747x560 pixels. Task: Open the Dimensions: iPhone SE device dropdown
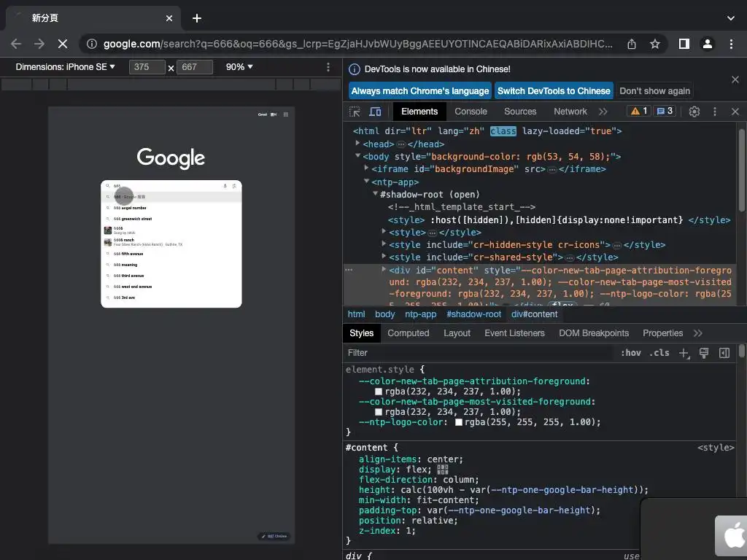65,67
